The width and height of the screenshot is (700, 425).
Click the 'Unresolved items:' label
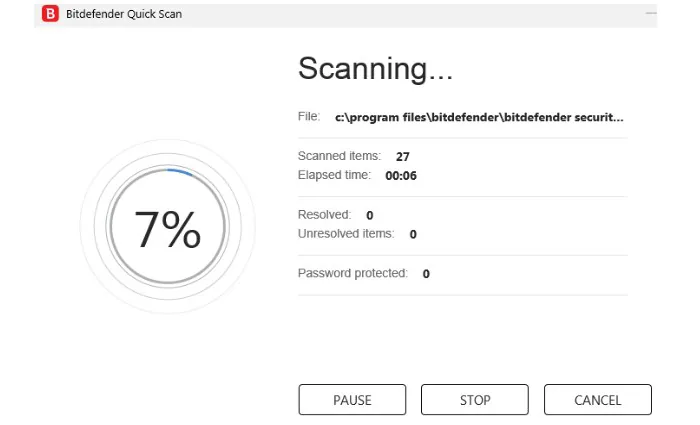(346, 234)
